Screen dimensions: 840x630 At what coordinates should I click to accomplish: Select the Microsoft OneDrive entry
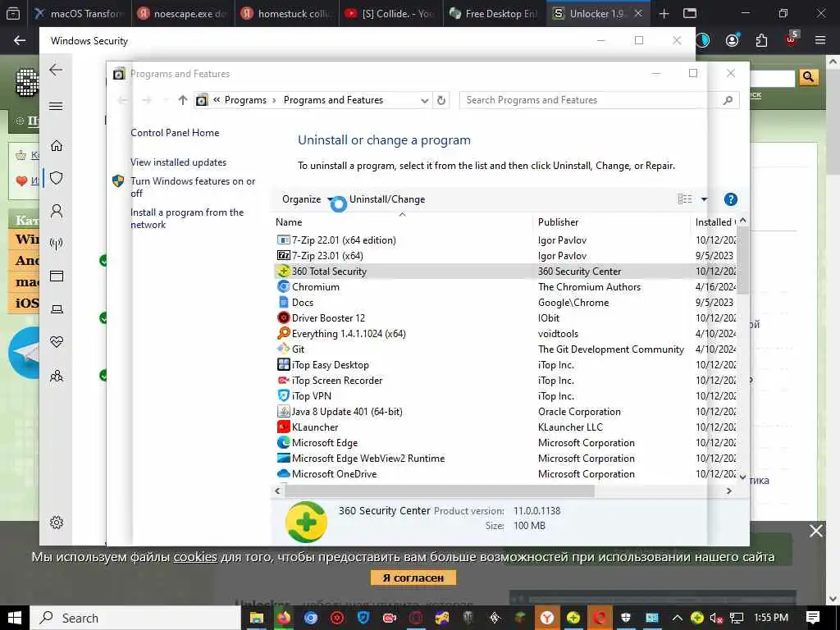pyautogui.click(x=334, y=473)
